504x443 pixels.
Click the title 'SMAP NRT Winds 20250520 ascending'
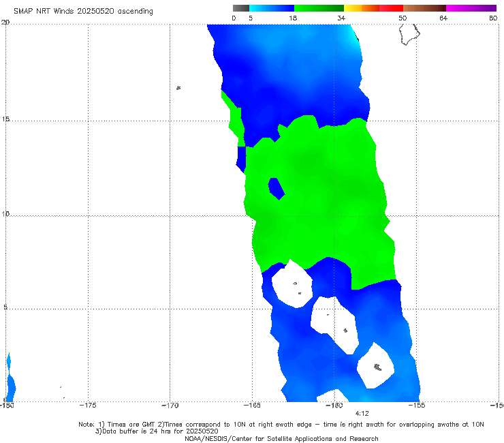(83, 12)
